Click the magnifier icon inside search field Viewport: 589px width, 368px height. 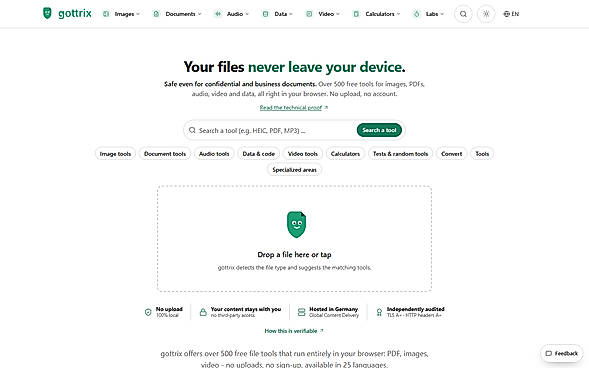(x=192, y=130)
